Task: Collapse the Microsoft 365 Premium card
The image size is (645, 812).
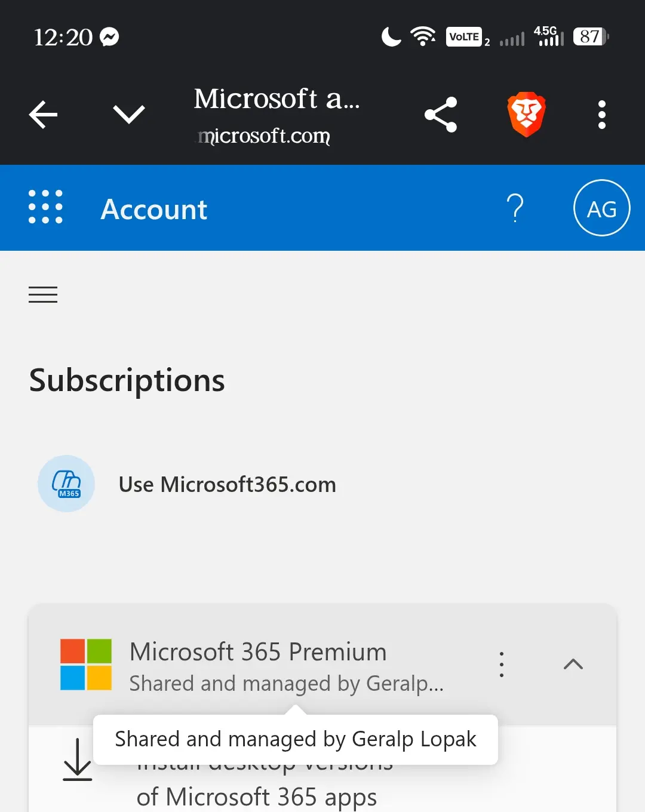Action: [x=573, y=665]
